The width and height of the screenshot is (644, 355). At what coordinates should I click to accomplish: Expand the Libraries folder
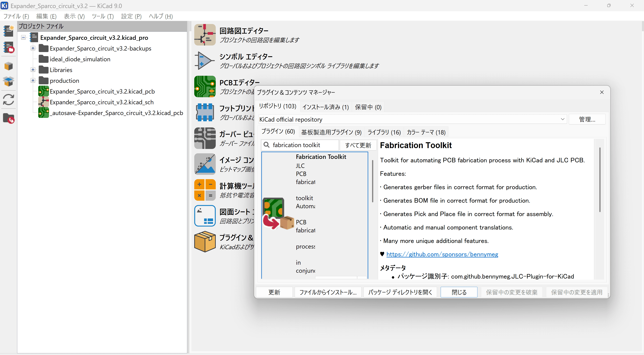pos(33,70)
